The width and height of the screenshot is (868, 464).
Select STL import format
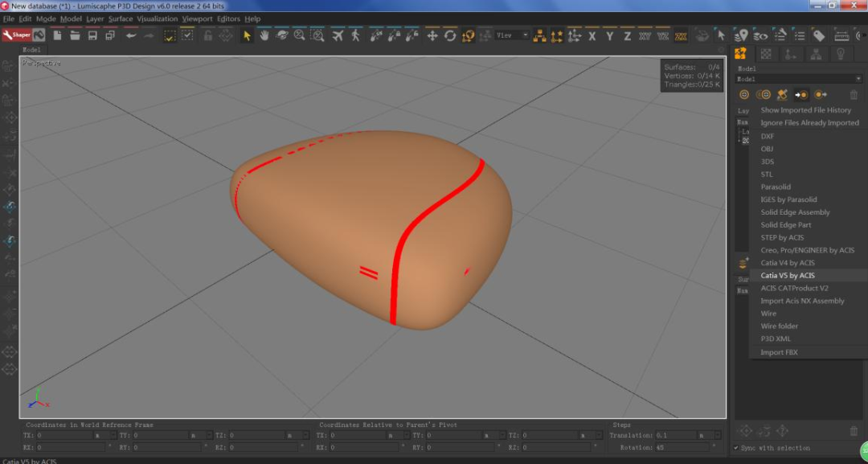click(767, 175)
